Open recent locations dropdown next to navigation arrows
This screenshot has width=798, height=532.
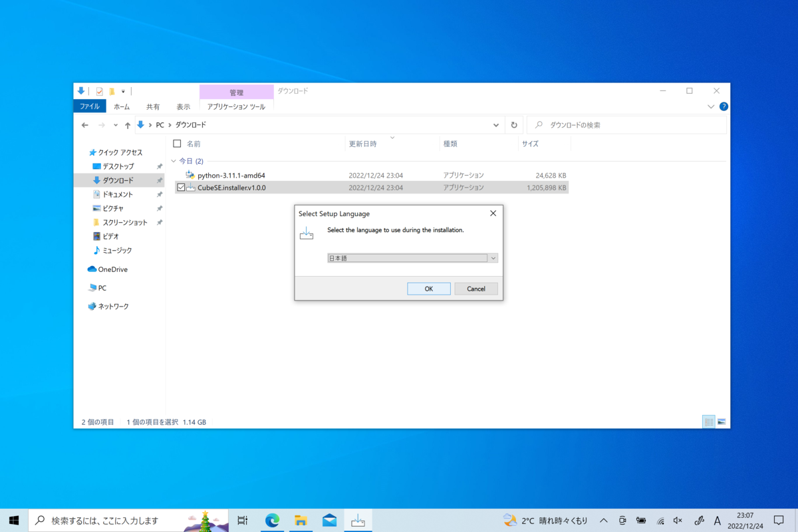[x=116, y=125]
